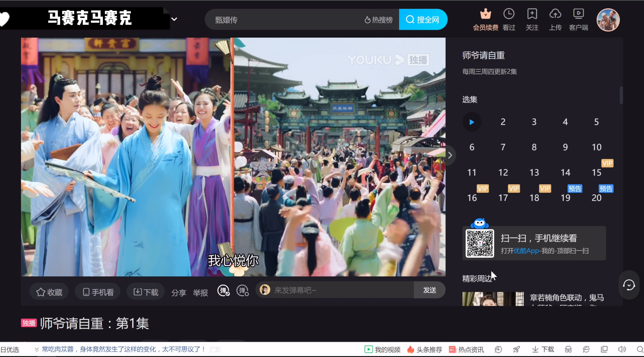Select preview episode 20

tap(597, 198)
